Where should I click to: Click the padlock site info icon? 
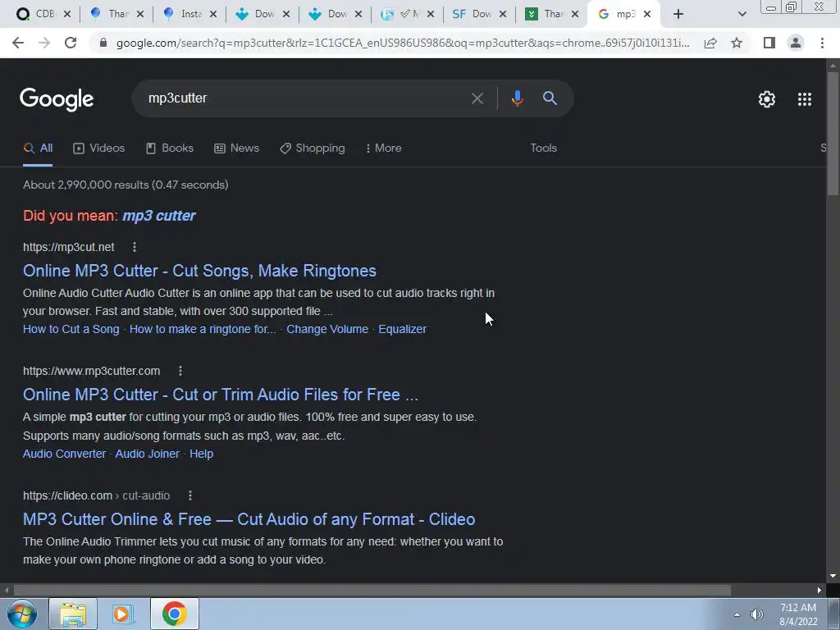tap(103, 43)
